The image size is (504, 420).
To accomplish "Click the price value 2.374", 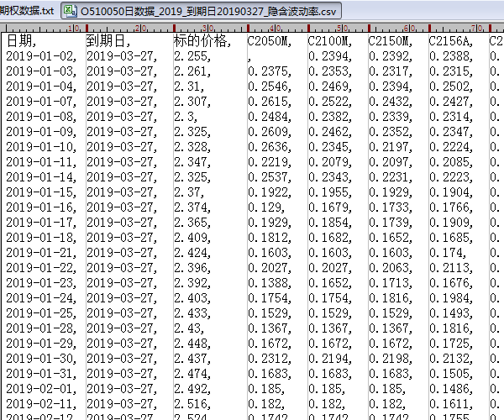I will point(192,207).
